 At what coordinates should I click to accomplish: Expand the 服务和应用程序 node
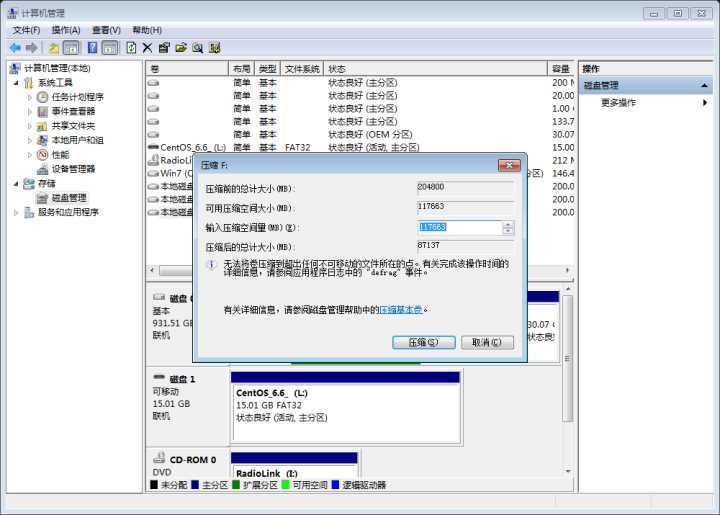pyautogui.click(x=16, y=212)
